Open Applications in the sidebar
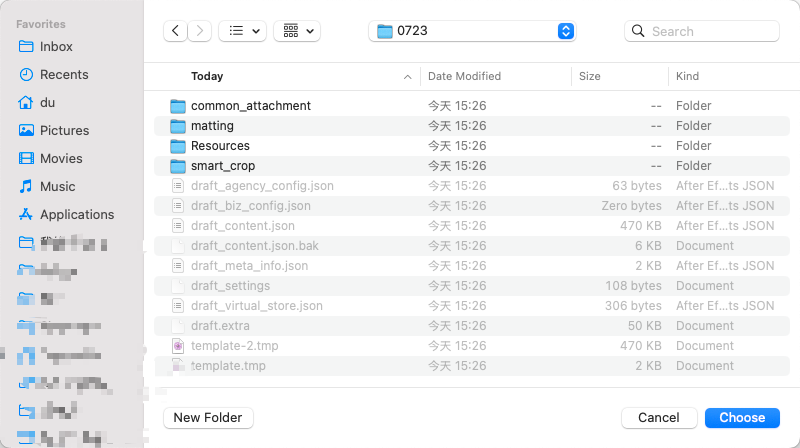This screenshot has height=448, width=800. 77,214
